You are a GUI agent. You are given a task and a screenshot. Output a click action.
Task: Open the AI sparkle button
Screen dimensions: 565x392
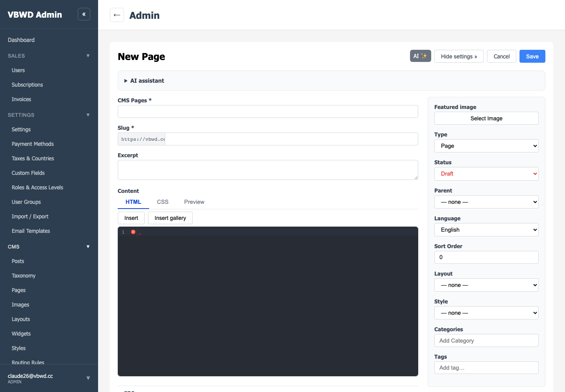421,56
